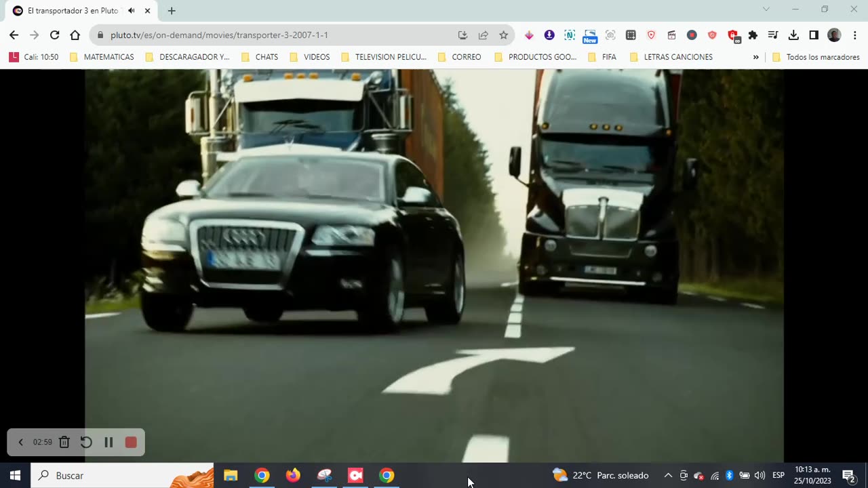Open the clapperboard video extension
Viewport: 868px width, 488px height.
tap(671, 35)
